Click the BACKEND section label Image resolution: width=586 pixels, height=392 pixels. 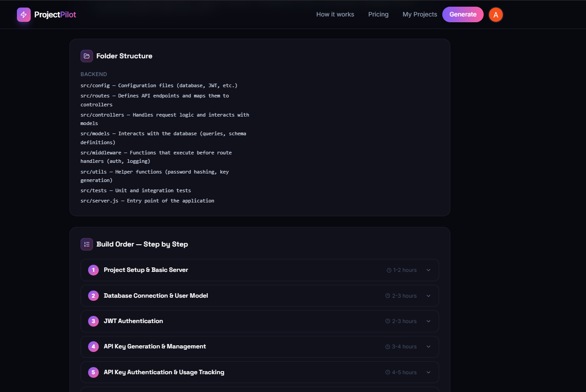pos(93,74)
